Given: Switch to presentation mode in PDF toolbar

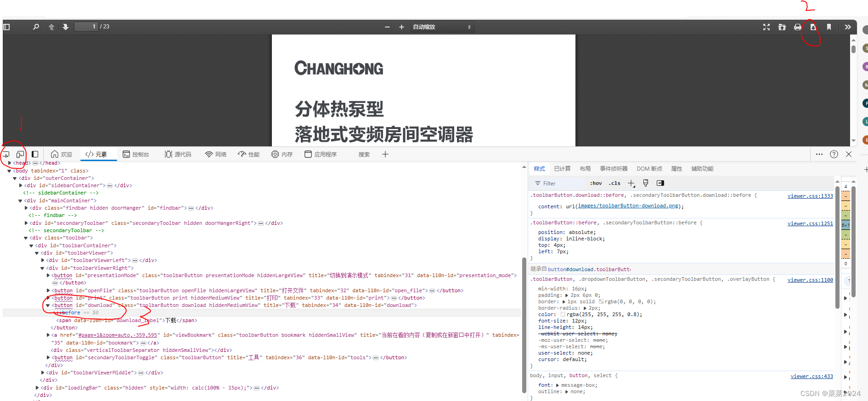Looking at the screenshot, I should click(x=767, y=27).
